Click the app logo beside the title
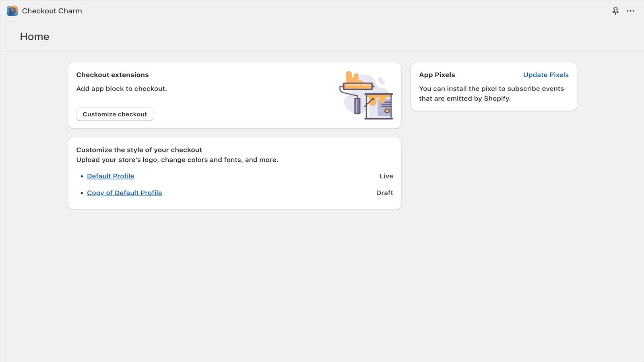644x362 pixels. coord(12,11)
